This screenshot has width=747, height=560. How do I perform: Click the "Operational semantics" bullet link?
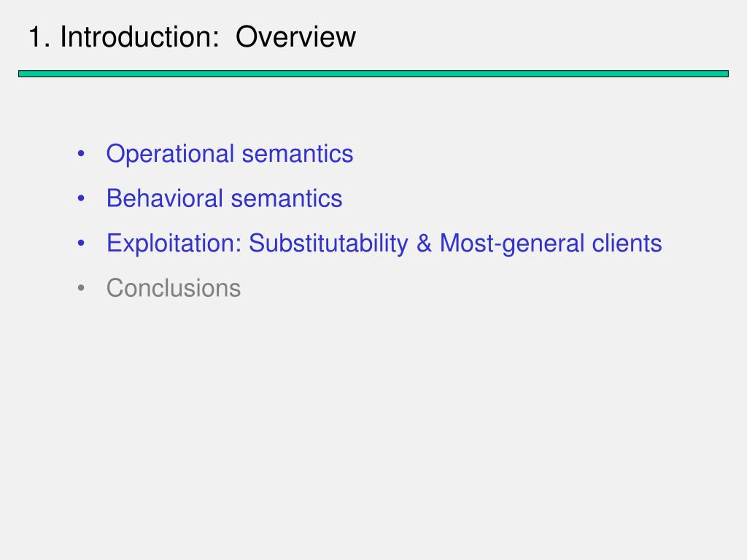230,154
